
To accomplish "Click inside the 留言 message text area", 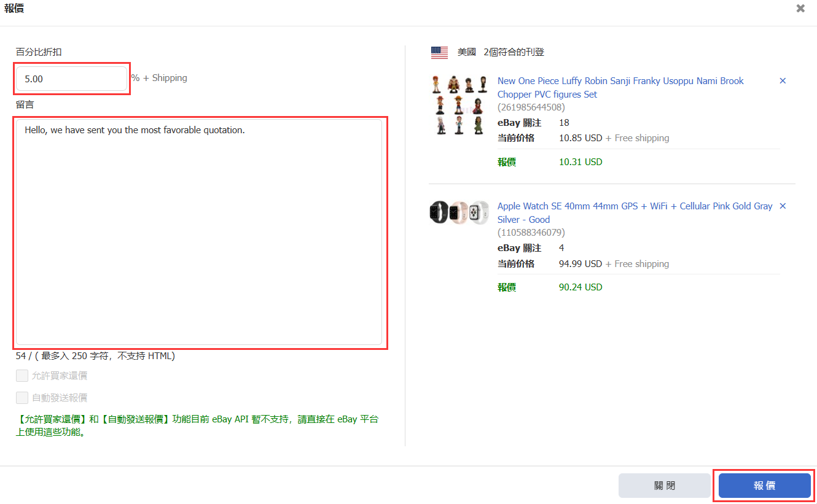I will [199, 232].
